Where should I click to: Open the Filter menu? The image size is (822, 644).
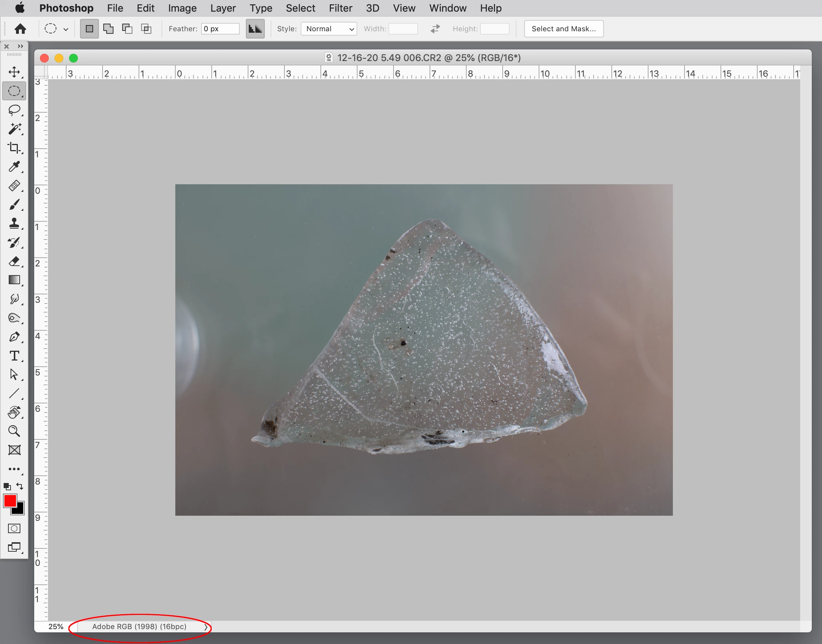coord(340,8)
